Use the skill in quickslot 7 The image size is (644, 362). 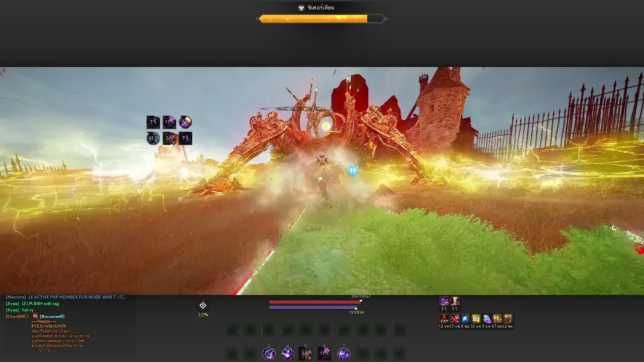[344, 354]
